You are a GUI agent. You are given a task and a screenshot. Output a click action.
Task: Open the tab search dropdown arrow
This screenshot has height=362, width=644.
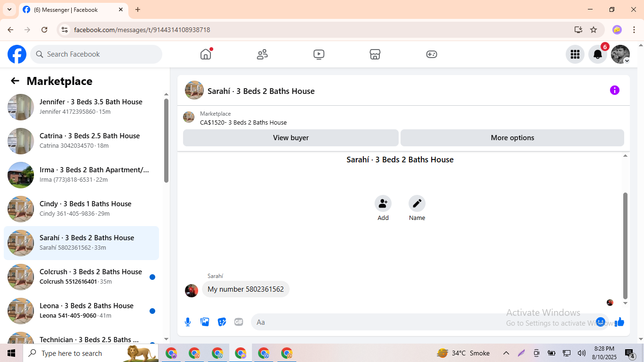9,9
